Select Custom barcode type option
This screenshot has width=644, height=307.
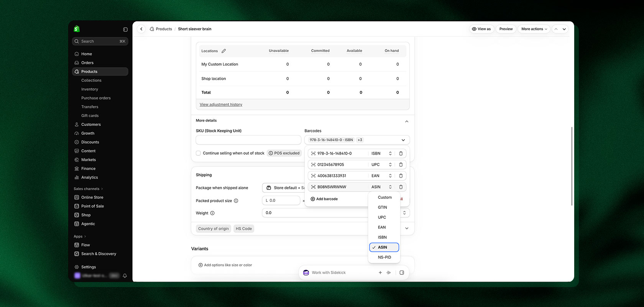[384, 197]
